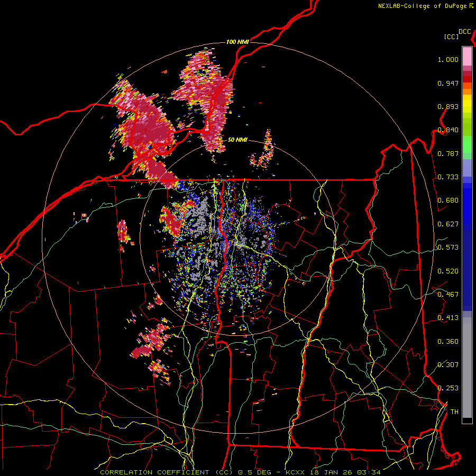Screen dimensions: 476x476
Task: Pick the bright green swatch on the color bar
Action: 467,144
